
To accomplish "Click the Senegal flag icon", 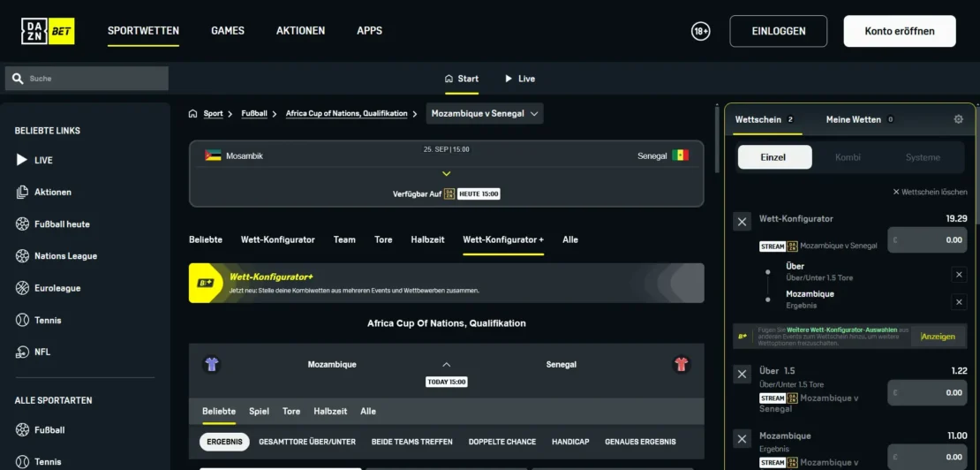I will 680,155.
